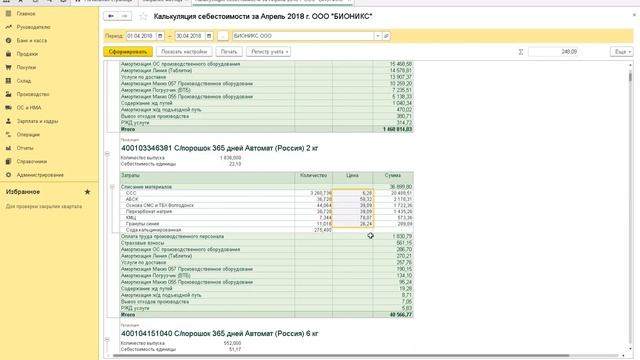The height and width of the screenshot is (360, 640).
Task: Click the sigma sum icon
Action: pyautogui.click(x=521, y=52)
